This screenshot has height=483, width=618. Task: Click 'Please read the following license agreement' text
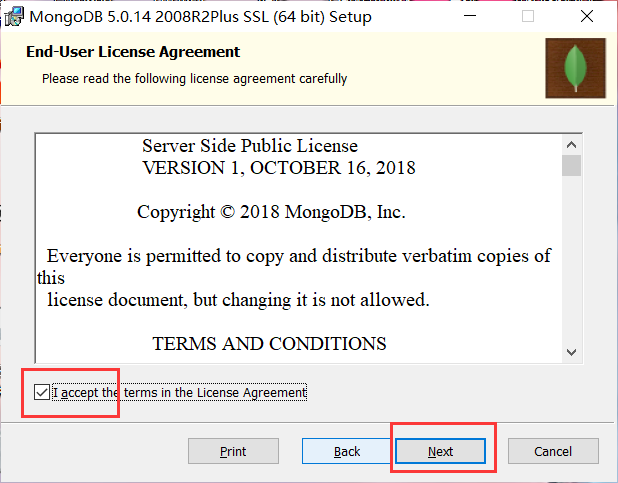point(195,79)
